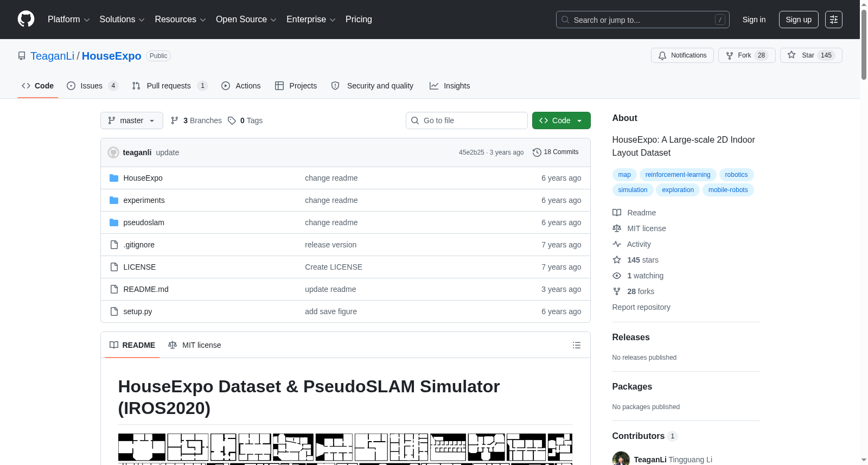Click the fork icon beside 28 forks
868x465 pixels.
click(x=617, y=291)
